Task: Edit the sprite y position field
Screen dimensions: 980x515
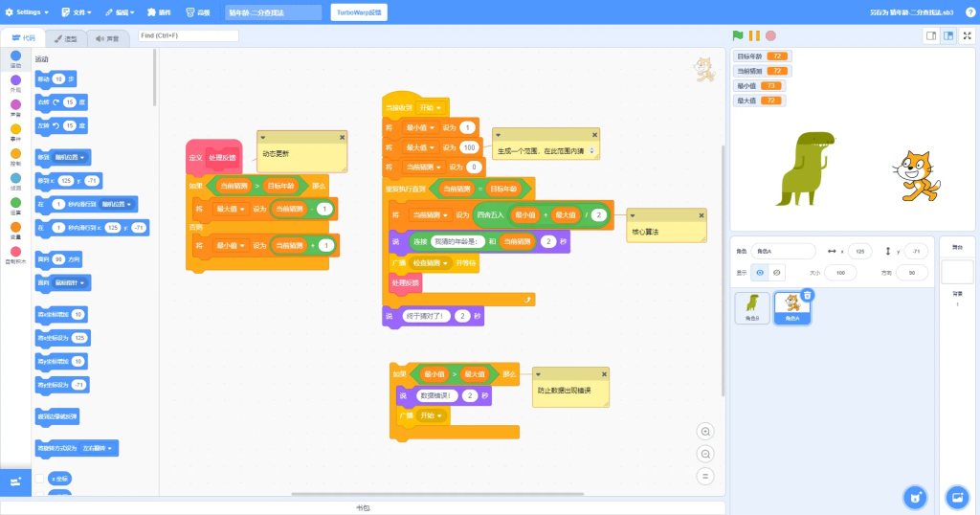Action: click(x=916, y=251)
